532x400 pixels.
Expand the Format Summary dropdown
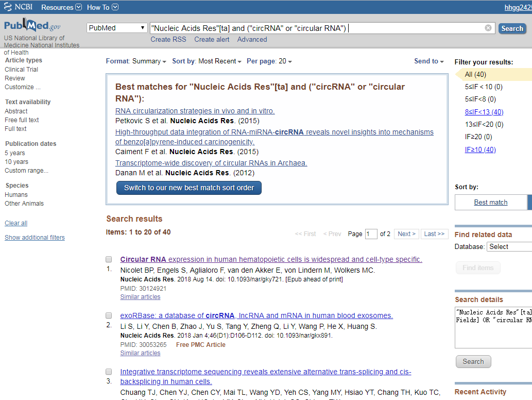coord(136,61)
